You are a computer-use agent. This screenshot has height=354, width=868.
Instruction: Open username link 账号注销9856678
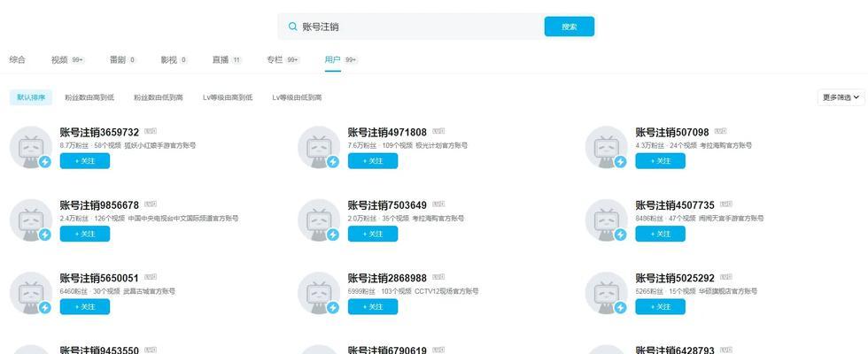99,205
